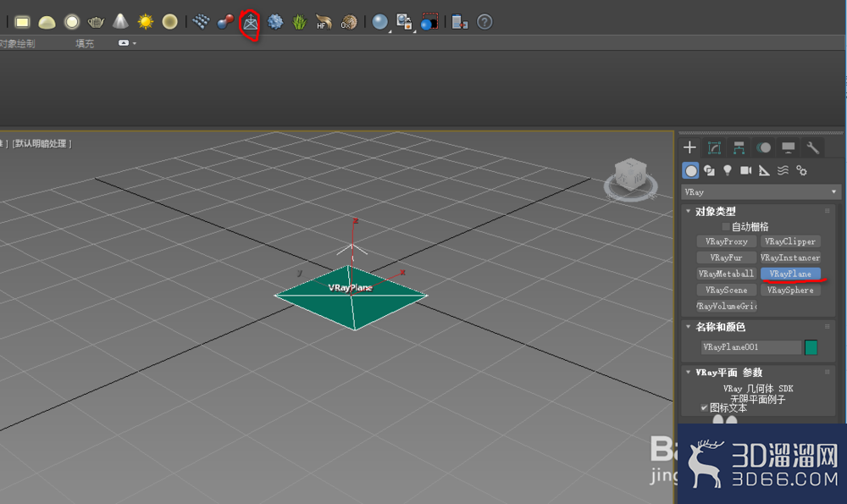Switch to the Display panel tab

[788, 147]
